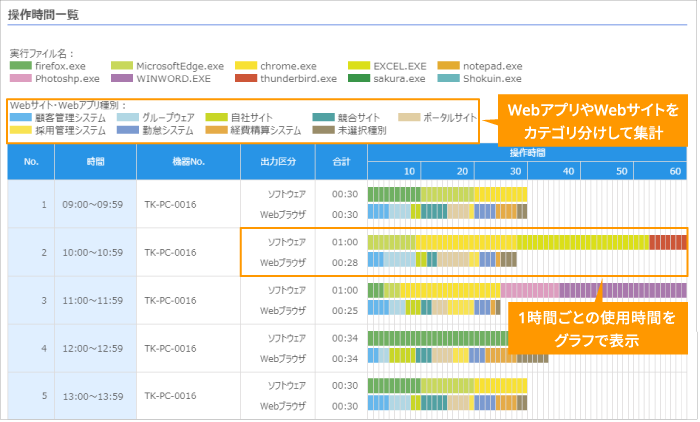Click the 顧客管理システム legend swatch

(21, 117)
